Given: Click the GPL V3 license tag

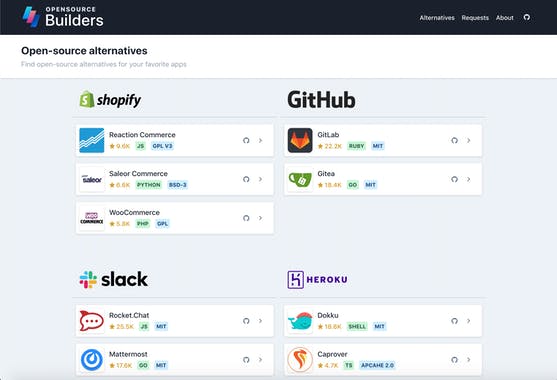Looking at the screenshot, I should point(162,146).
